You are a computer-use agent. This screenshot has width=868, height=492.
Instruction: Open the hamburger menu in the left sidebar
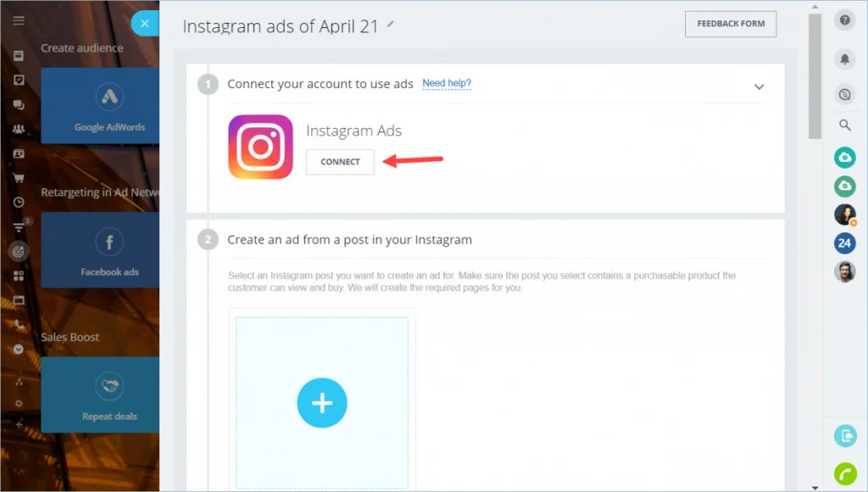tap(19, 20)
